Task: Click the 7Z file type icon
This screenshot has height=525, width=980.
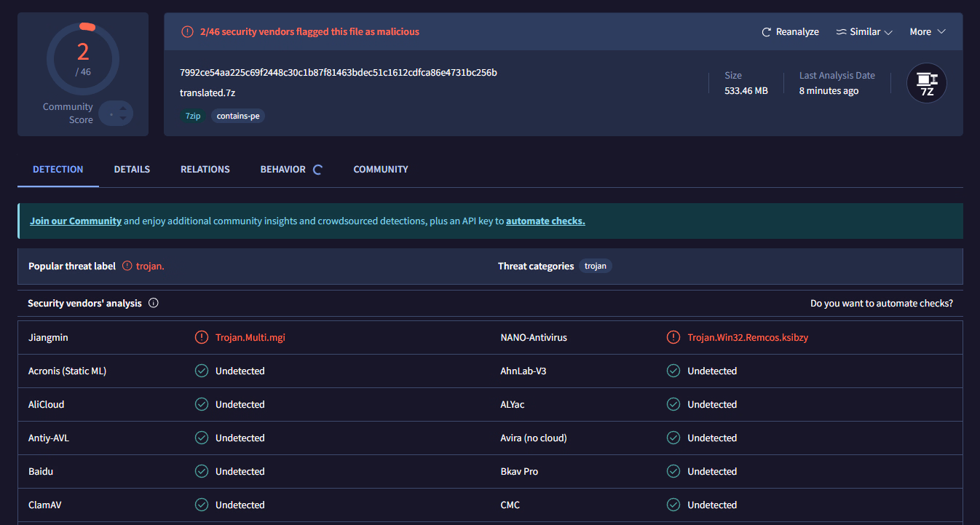Action: click(926, 83)
